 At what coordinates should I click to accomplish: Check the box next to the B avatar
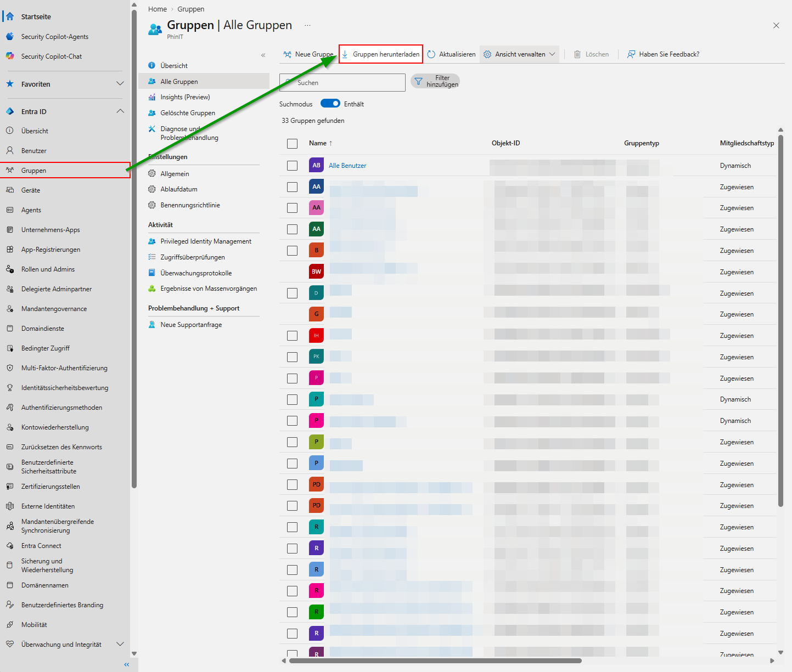pyautogui.click(x=292, y=251)
